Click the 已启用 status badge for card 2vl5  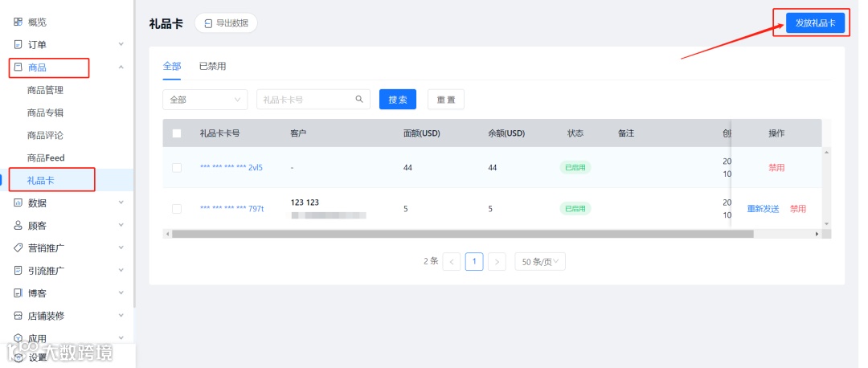[x=575, y=168]
